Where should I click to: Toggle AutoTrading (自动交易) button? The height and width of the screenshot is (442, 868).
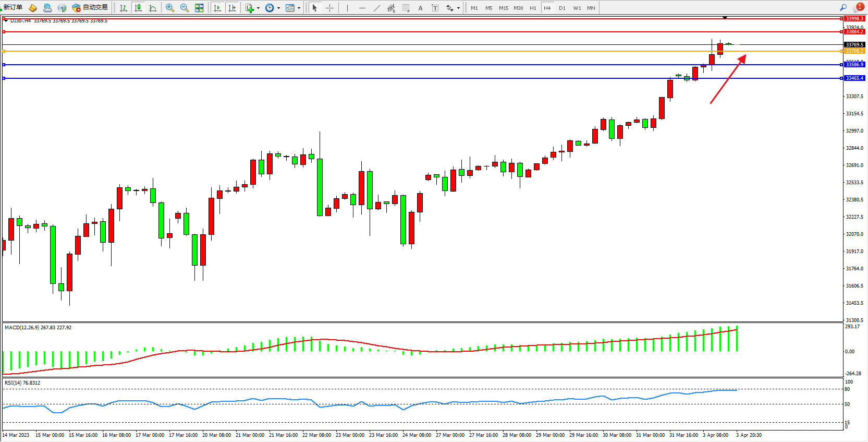tap(90, 8)
